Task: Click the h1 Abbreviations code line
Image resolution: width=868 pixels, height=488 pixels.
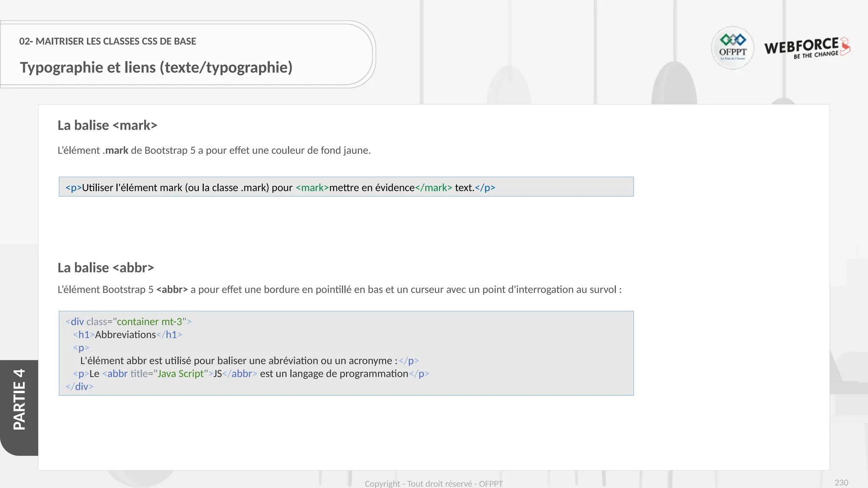Action: 127,335
